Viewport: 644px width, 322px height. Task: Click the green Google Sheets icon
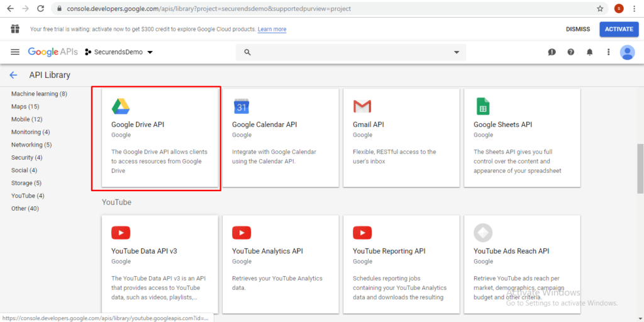pos(482,106)
